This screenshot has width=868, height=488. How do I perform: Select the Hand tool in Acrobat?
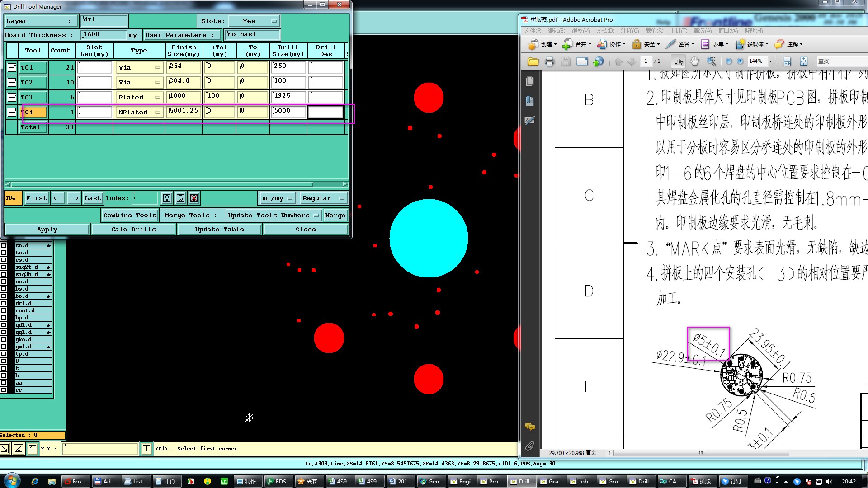[694, 61]
